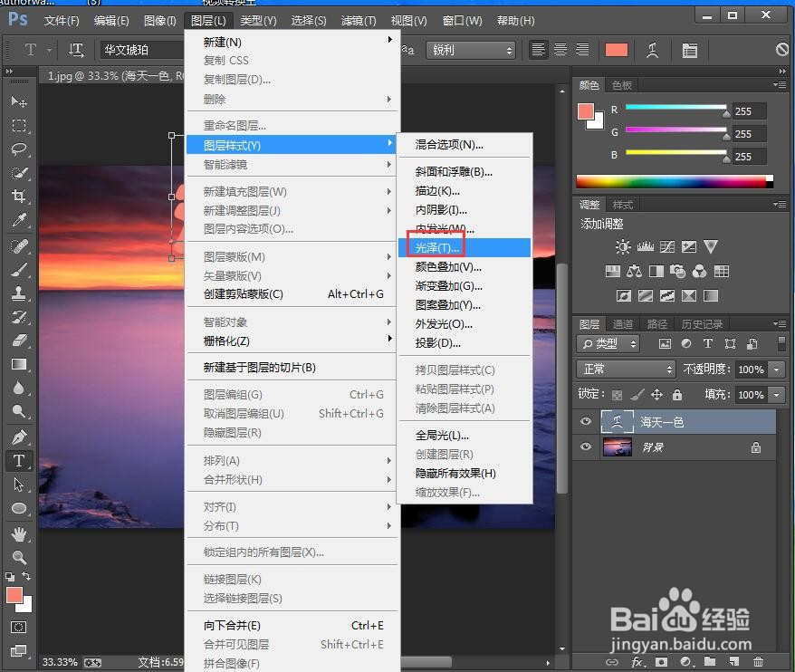795x672 pixels.
Task: Choose 全局光(L)... menu entry
Action: tap(465, 435)
